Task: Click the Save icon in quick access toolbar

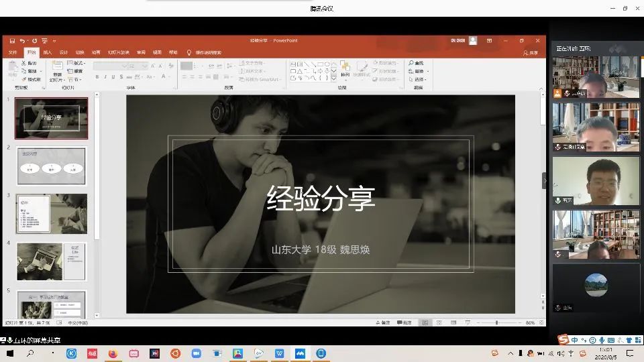Action: pos(11,41)
